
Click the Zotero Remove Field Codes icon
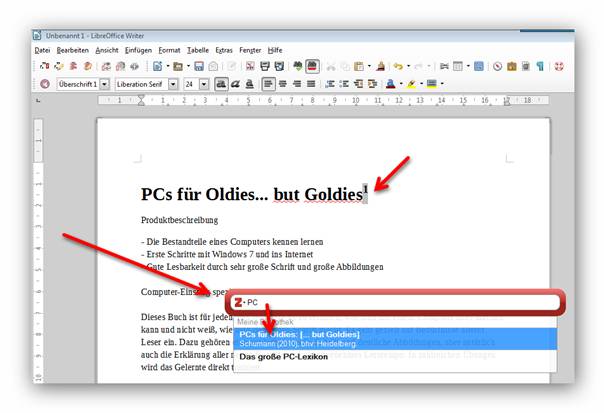click(134, 66)
